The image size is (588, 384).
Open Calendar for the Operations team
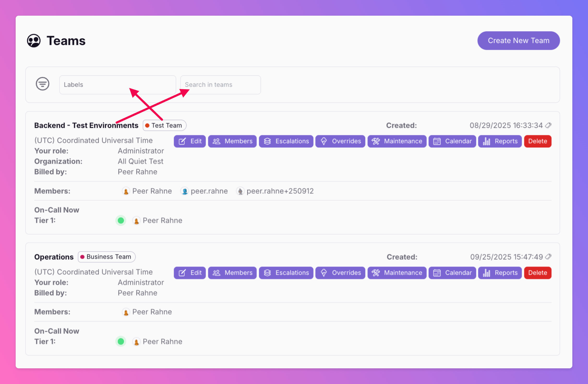pos(452,273)
